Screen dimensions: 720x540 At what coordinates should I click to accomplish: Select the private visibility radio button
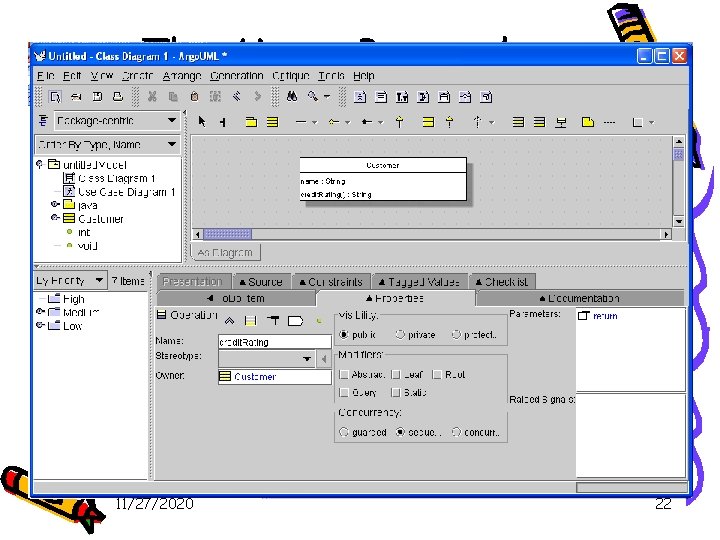click(400, 335)
